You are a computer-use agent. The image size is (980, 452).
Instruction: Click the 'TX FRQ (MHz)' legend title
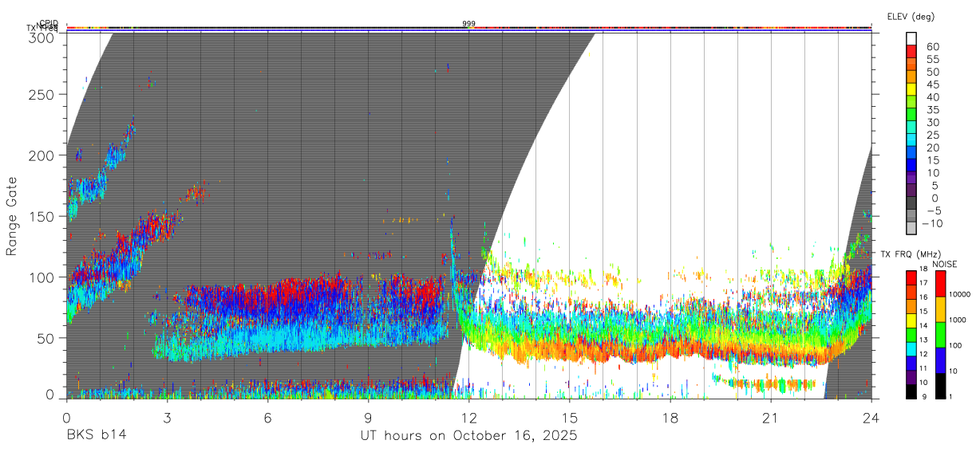coord(911,254)
